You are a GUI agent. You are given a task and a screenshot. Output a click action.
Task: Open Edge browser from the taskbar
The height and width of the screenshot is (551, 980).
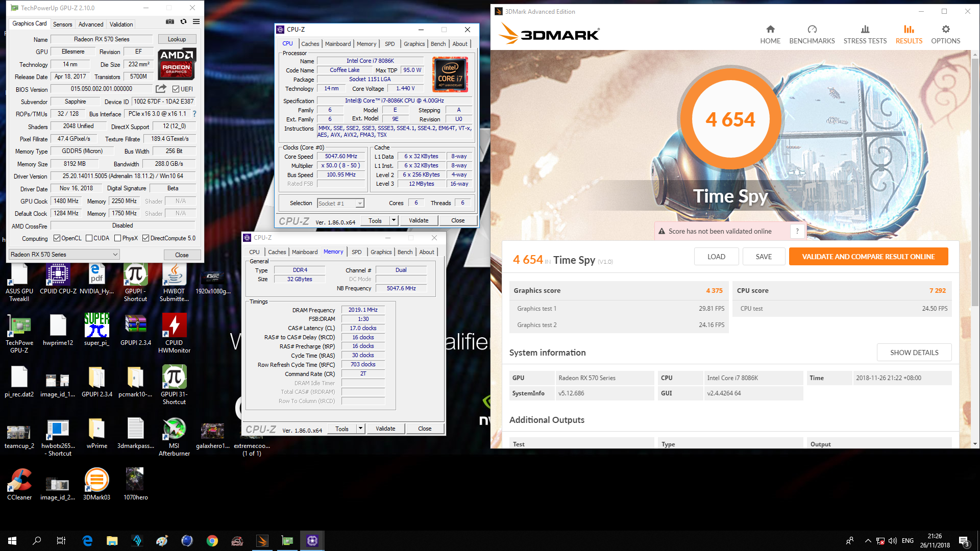pyautogui.click(x=87, y=541)
